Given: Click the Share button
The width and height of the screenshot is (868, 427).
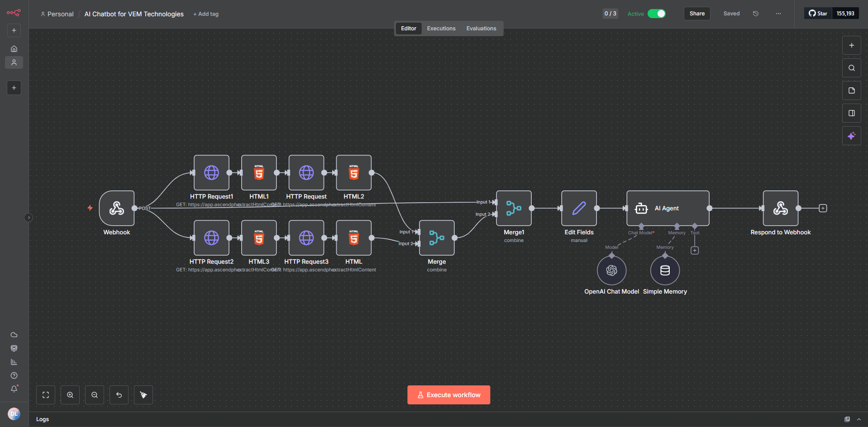Looking at the screenshot, I should [697, 14].
